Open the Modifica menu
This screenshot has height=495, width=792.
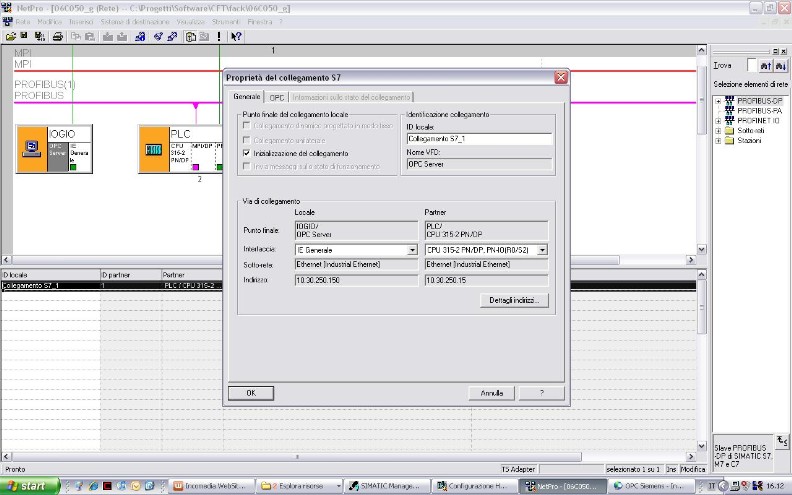(50, 22)
